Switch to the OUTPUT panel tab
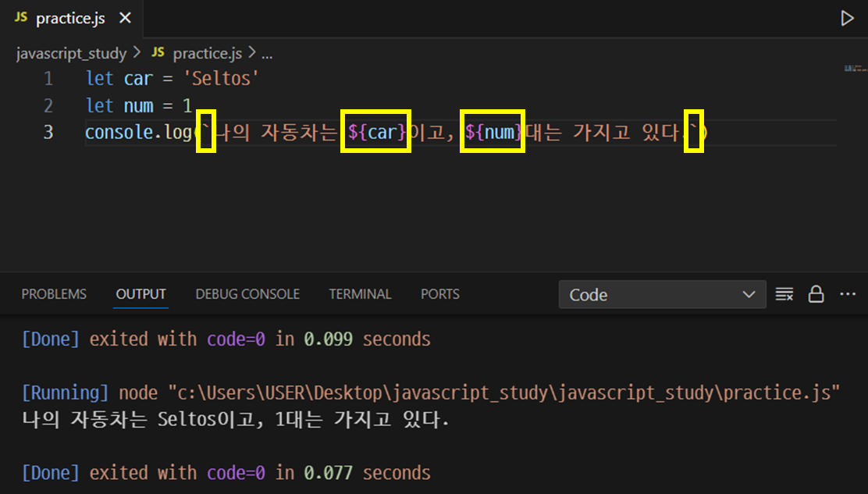The height and width of the screenshot is (494, 868). pos(141,293)
